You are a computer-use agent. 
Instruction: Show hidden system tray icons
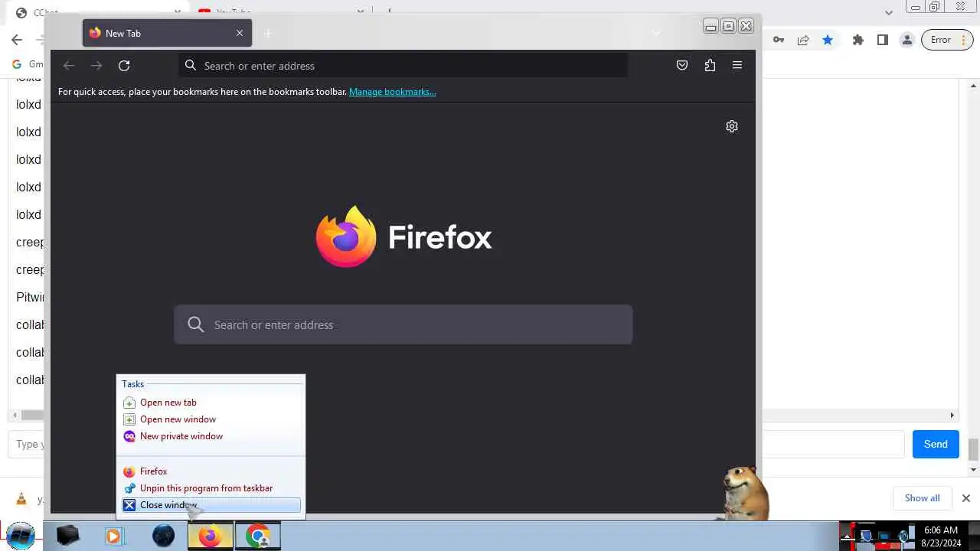coord(847,536)
